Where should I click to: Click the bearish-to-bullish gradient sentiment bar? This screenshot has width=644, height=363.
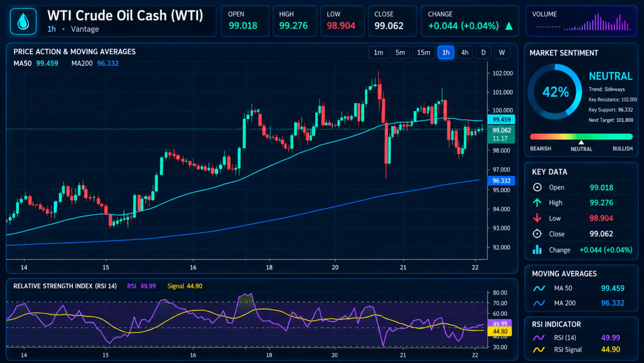581,137
